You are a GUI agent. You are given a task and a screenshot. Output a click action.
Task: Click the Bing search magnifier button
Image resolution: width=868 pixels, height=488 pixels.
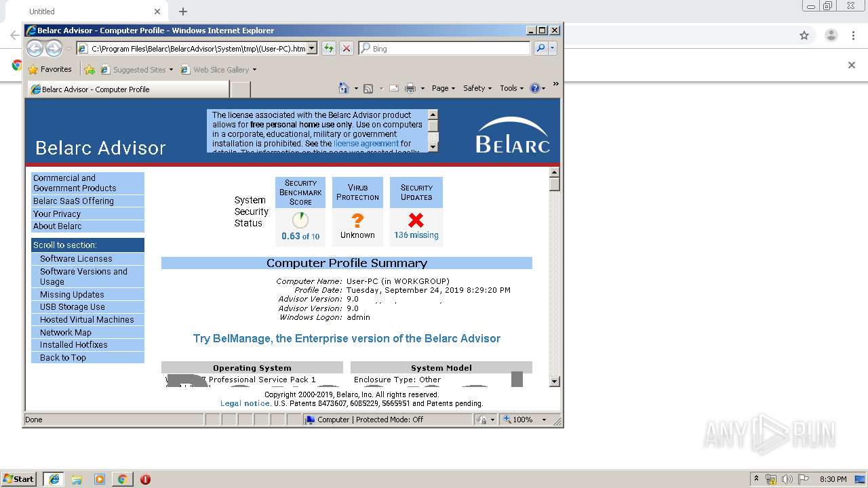pyautogui.click(x=540, y=48)
